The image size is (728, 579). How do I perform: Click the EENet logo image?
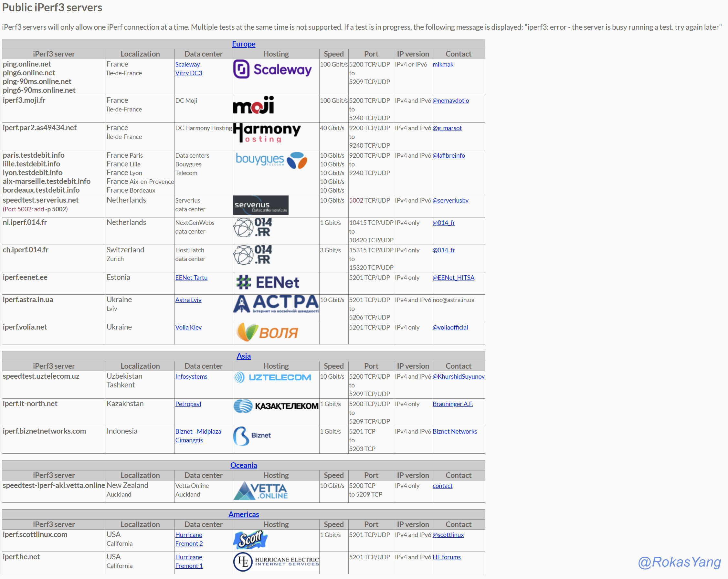[267, 282]
